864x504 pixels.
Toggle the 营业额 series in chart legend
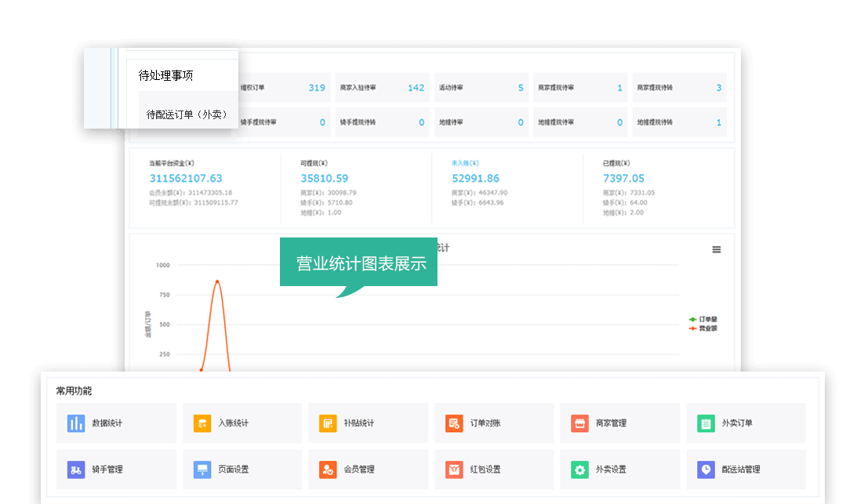[x=702, y=328]
